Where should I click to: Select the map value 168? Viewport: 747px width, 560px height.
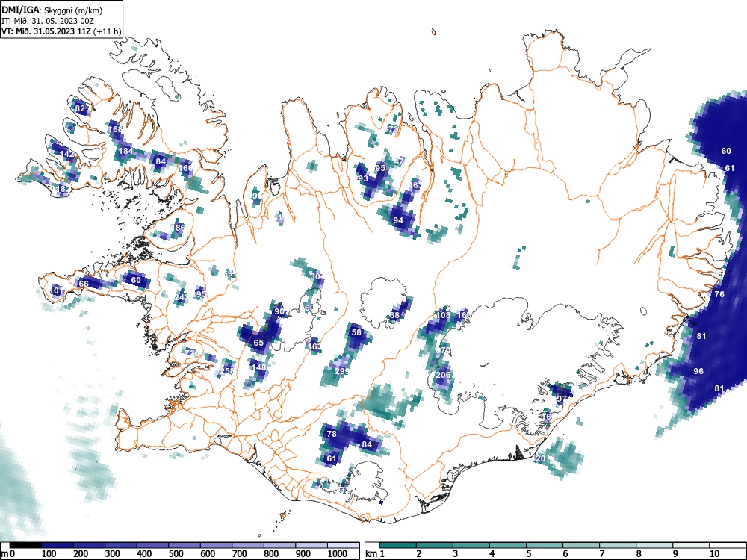pos(115,129)
